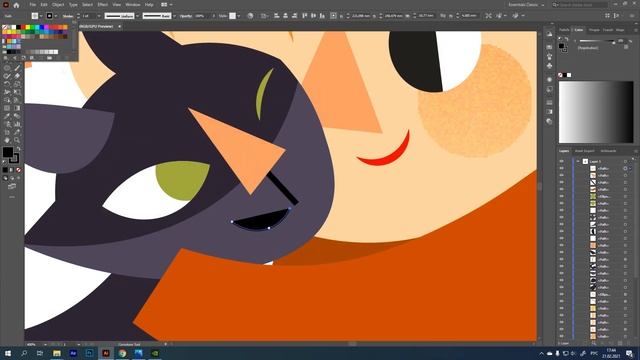The height and width of the screenshot is (360, 640).
Task: Click the Home icon in the menu bar
Action: (x=16, y=5)
